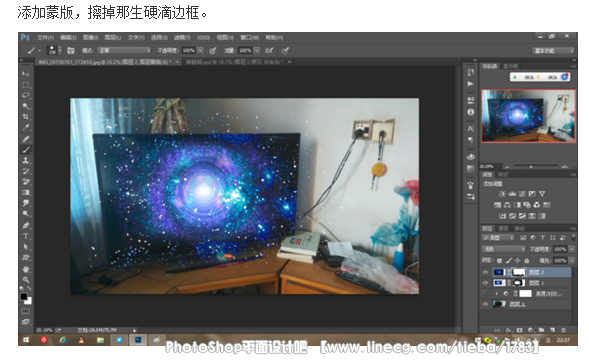The width and height of the screenshot is (589, 364).
Task: Select the Brush tool in left toolbar
Action: tap(26, 150)
